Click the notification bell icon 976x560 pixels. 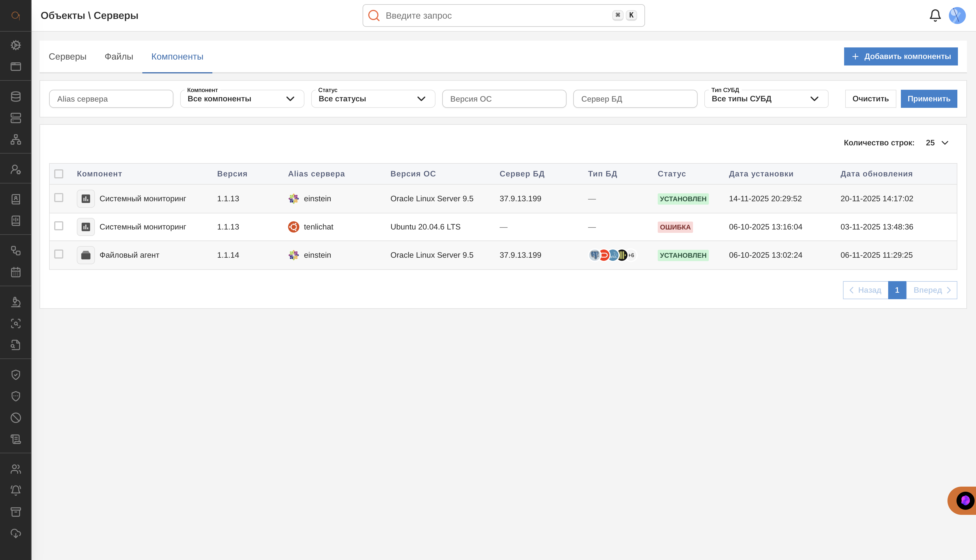pyautogui.click(x=935, y=16)
